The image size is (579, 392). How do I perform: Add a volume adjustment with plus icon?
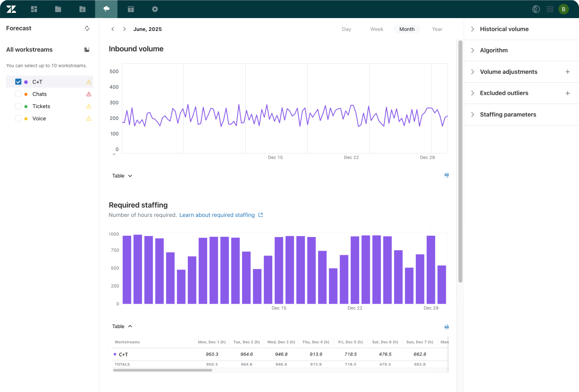coord(567,72)
